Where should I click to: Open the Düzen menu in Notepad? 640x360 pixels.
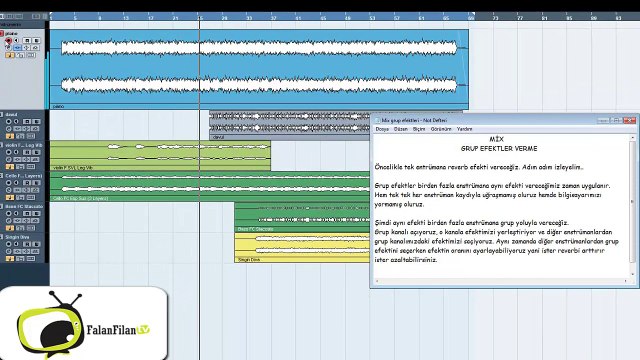401,129
